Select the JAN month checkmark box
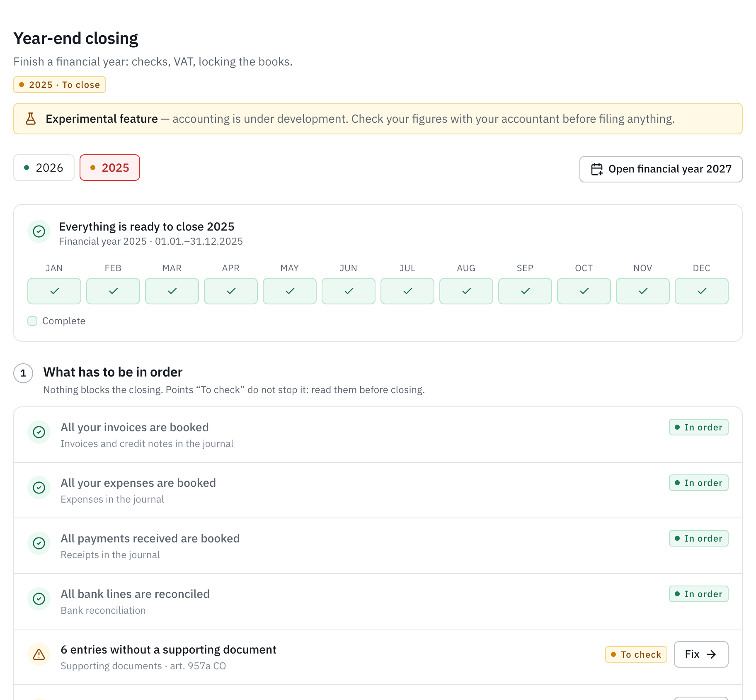Image resolution: width=756 pixels, height=700 pixels. point(54,291)
